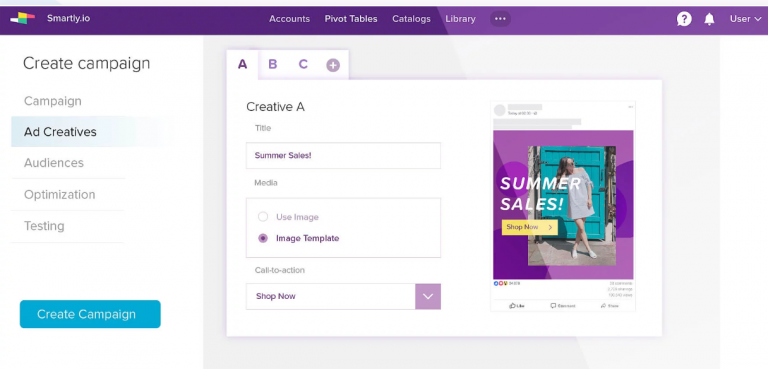768x369 pixels.
Task: Go to the Optimization step
Action: click(60, 195)
